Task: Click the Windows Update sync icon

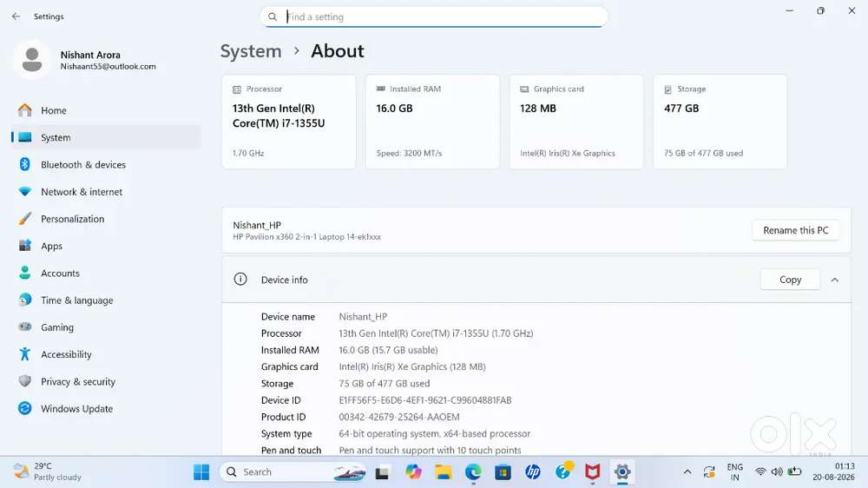Action: click(25, 408)
